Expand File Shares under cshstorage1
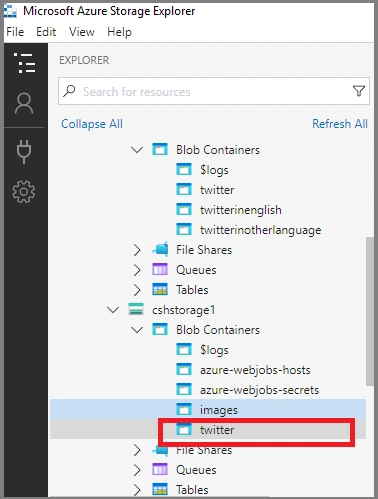378x499 pixels. pos(137,450)
